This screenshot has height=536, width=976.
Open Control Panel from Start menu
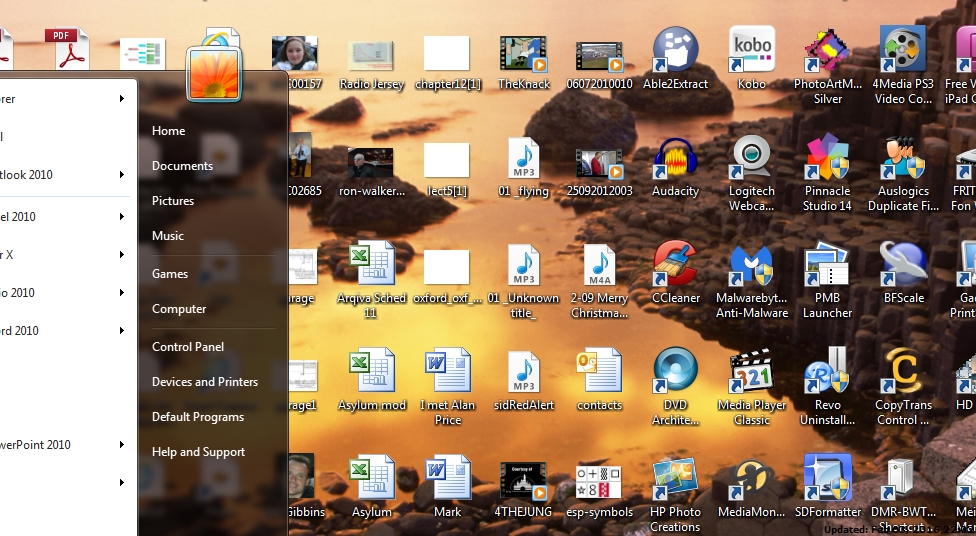188,347
